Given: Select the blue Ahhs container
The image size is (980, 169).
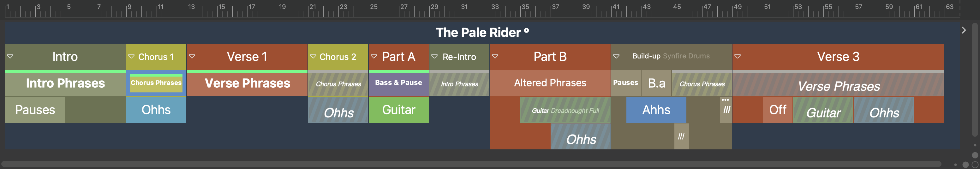Looking at the screenshot, I should click(x=656, y=110).
